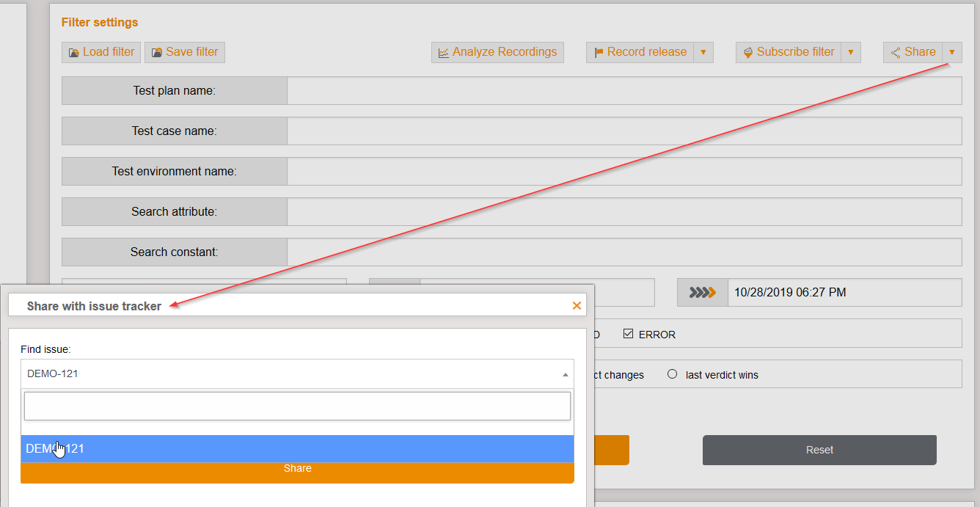Click the Share button in the filter toolbar

913,52
